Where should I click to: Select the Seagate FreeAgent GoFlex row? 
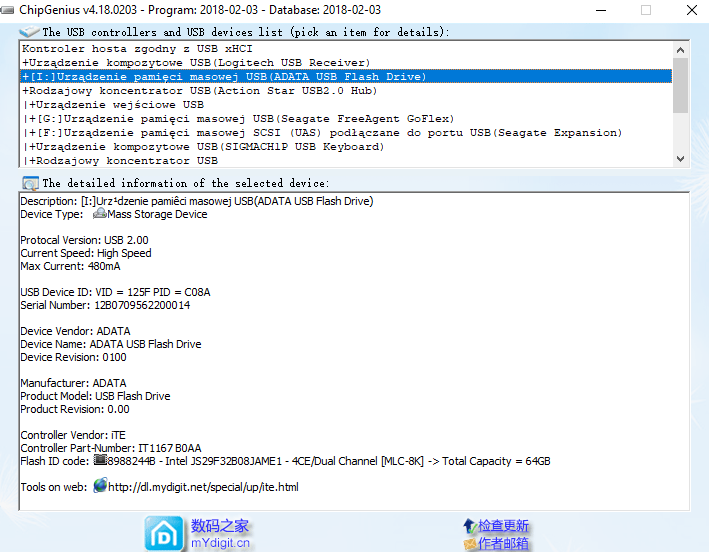[x=346, y=118]
